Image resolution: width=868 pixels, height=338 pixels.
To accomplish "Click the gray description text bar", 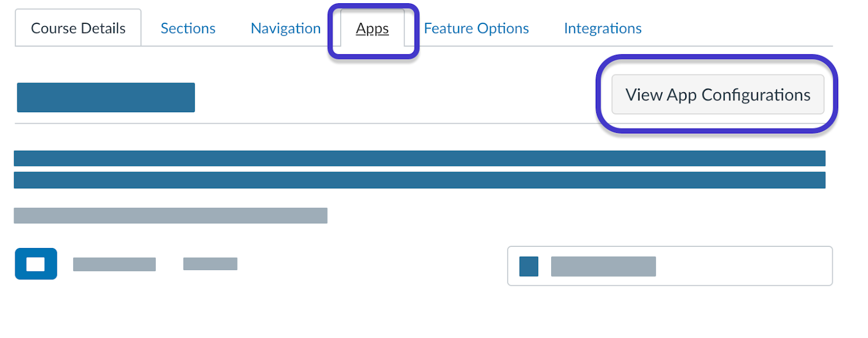I will pyautogui.click(x=170, y=216).
